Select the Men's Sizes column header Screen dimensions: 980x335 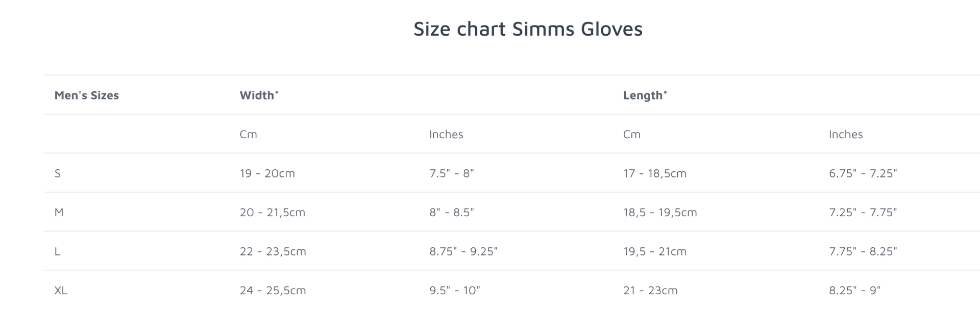[87, 95]
